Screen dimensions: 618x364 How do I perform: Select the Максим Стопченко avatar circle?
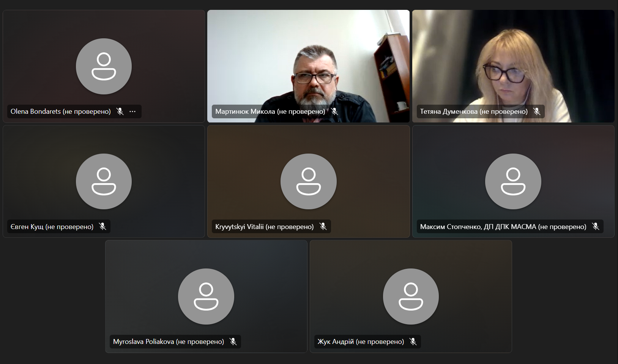pyautogui.click(x=513, y=182)
